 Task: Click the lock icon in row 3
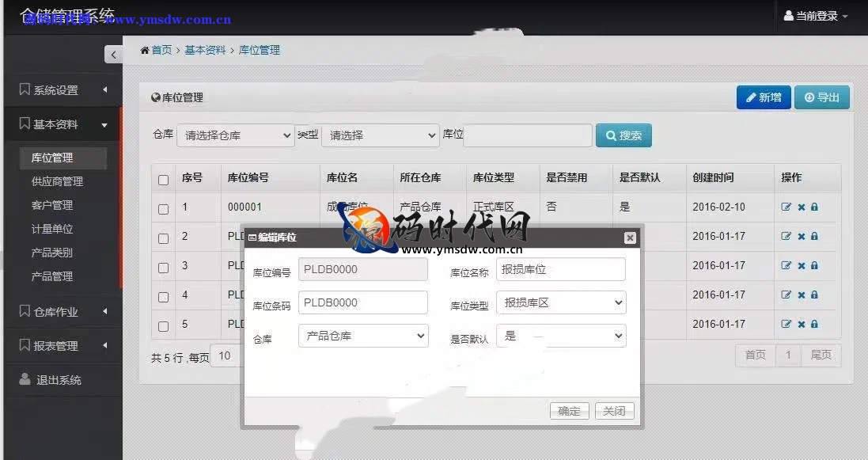(814, 266)
